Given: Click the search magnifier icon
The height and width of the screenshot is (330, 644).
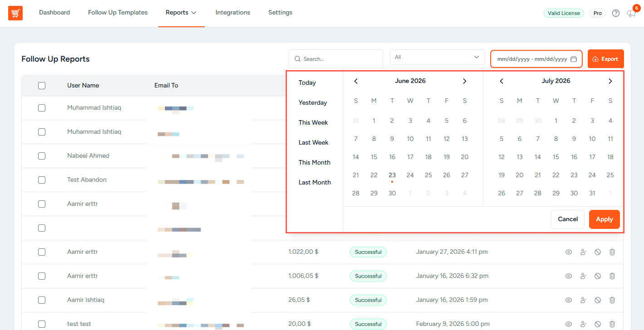Looking at the screenshot, I should click(x=298, y=59).
